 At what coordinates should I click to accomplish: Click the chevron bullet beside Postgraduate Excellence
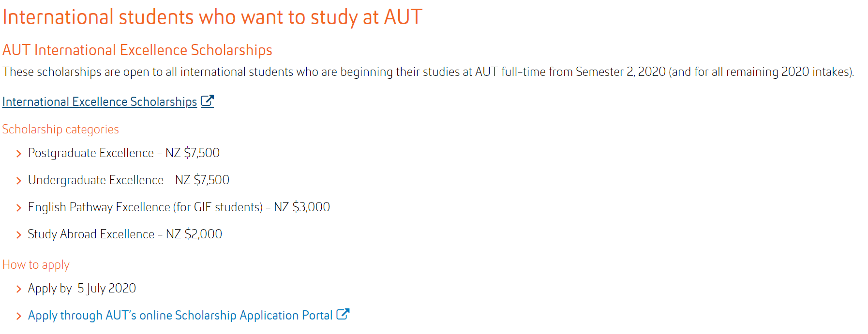19,154
